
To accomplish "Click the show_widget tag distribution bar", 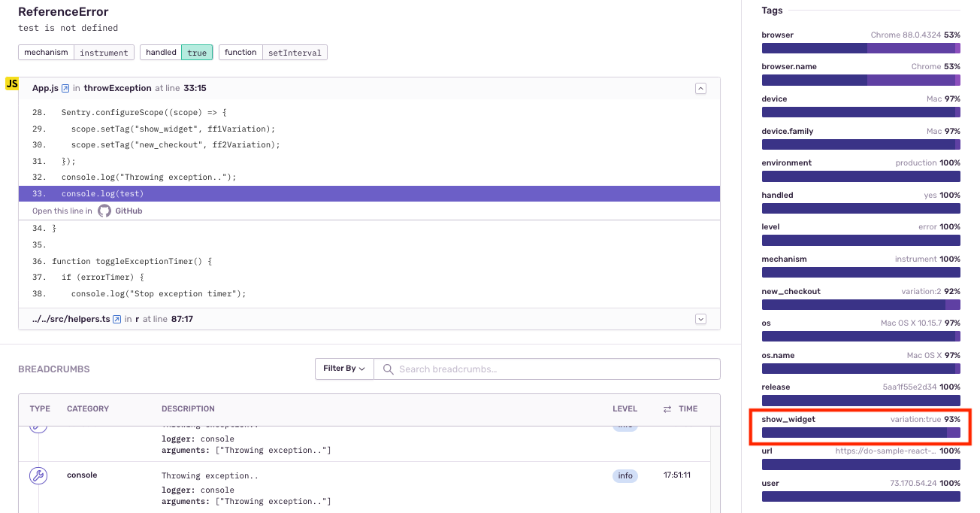I will 861,433.
